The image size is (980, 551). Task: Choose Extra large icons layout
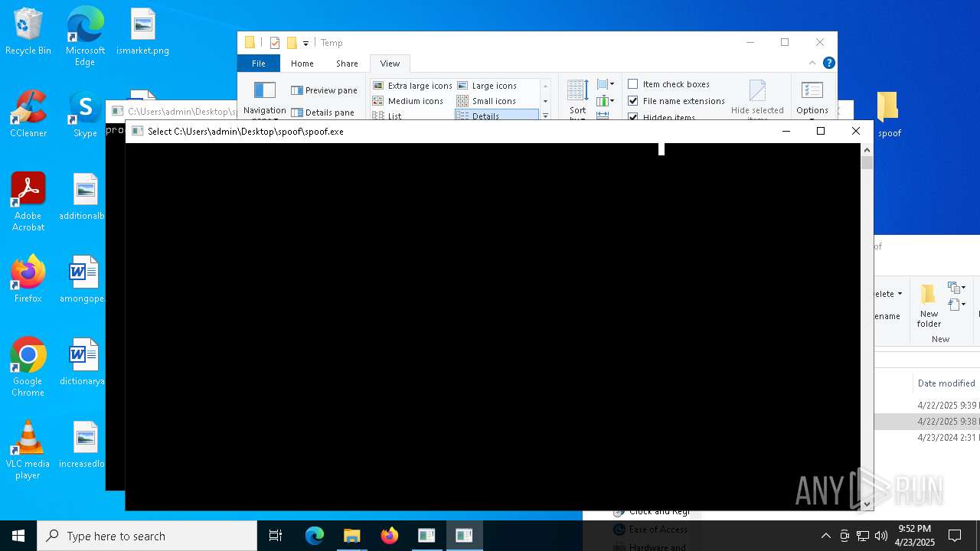412,86
